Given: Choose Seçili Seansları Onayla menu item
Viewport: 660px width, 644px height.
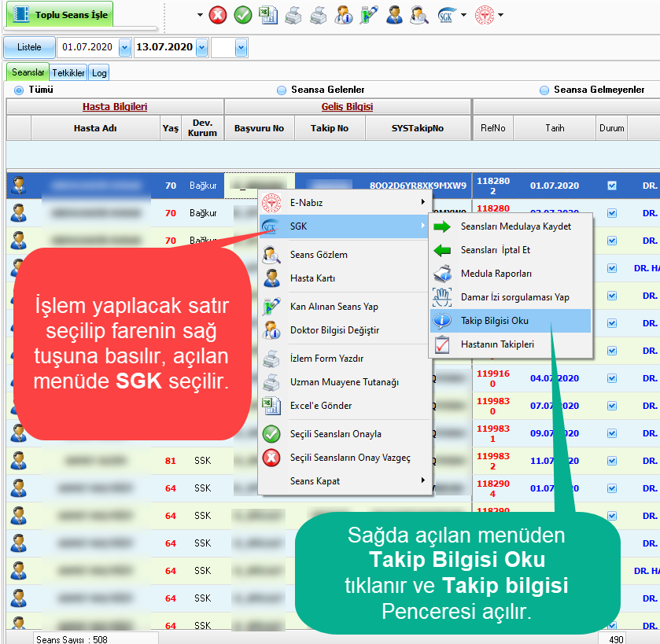Looking at the screenshot, I should 344,434.
